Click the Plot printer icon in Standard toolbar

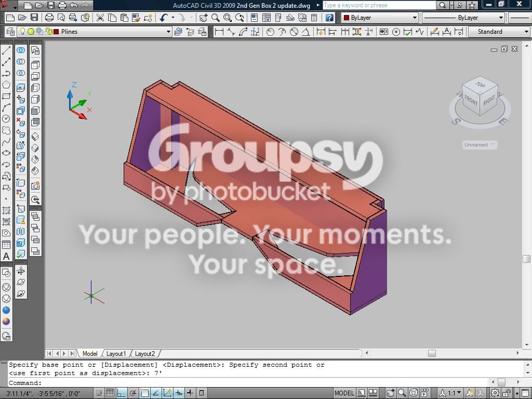coord(49,18)
